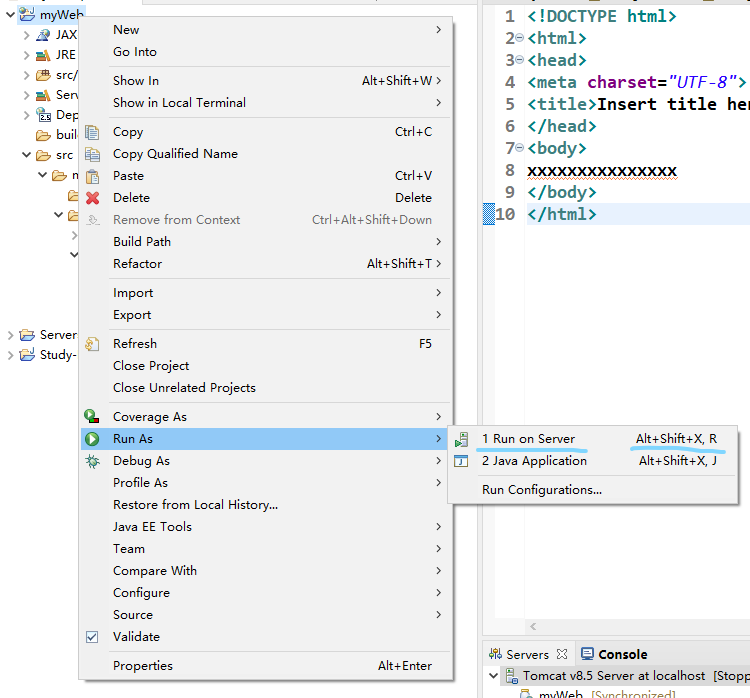
Task: Select Show in Local Terminal
Action: point(266,102)
